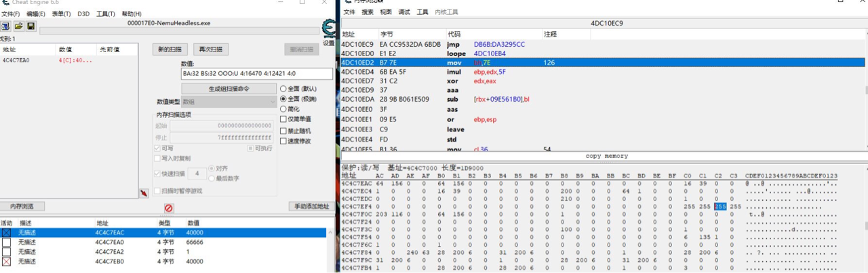This screenshot has width=868, height=273.
Task: Select the or ebp,esp instruction row
Action: 603,119
